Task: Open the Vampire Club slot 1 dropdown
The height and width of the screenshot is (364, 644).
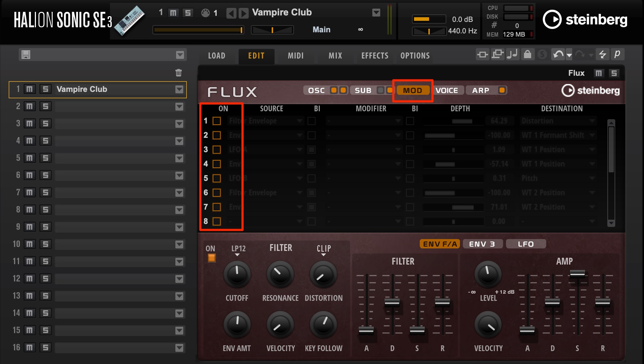Action: pyautogui.click(x=179, y=89)
